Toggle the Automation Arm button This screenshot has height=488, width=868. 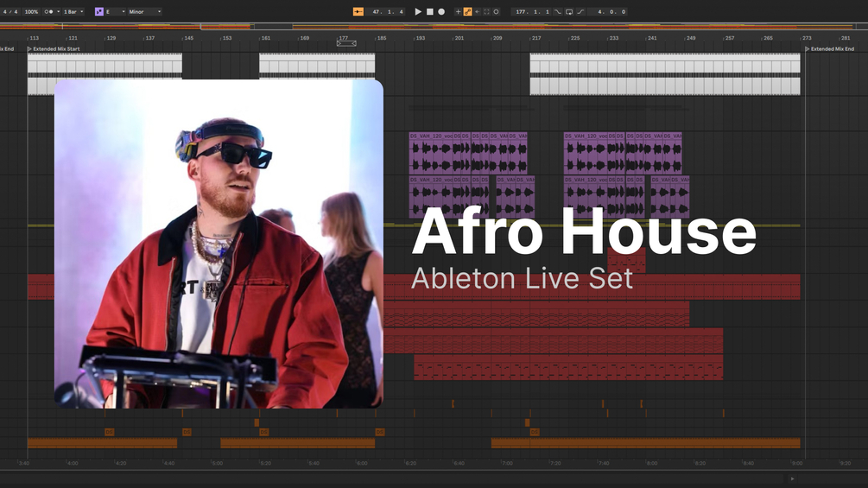[x=468, y=11]
